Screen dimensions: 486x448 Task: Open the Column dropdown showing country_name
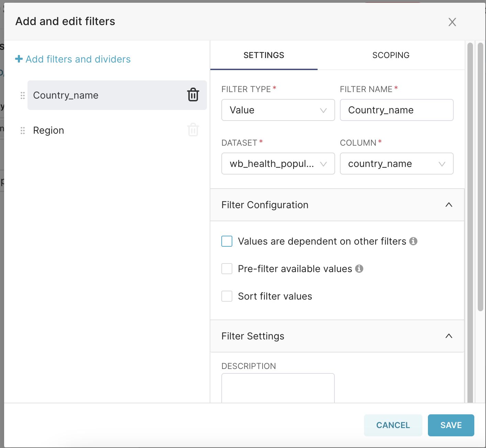click(x=396, y=164)
